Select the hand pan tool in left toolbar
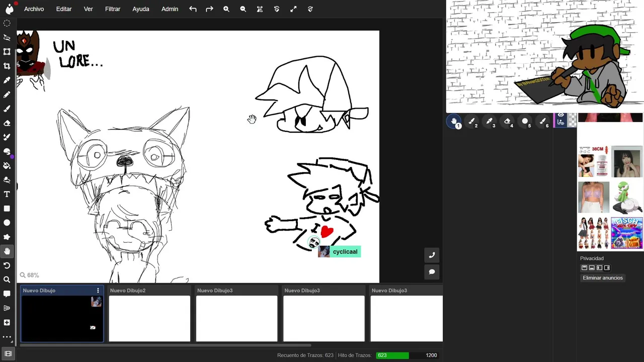Screen dimensions: 644x362 pyautogui.click(x=7, y=251)
